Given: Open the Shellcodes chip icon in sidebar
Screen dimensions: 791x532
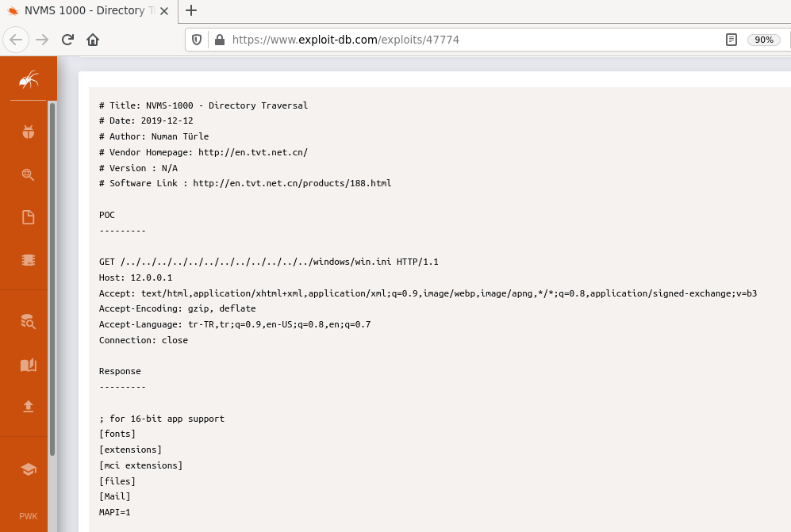Looking at the screenshot, I should [29, 260].
